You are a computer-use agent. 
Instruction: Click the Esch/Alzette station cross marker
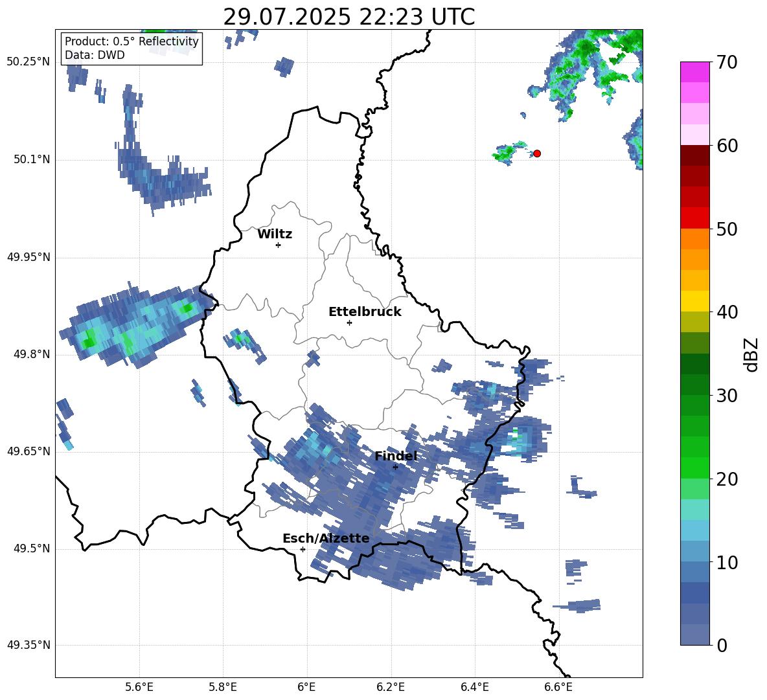point(303,549)
